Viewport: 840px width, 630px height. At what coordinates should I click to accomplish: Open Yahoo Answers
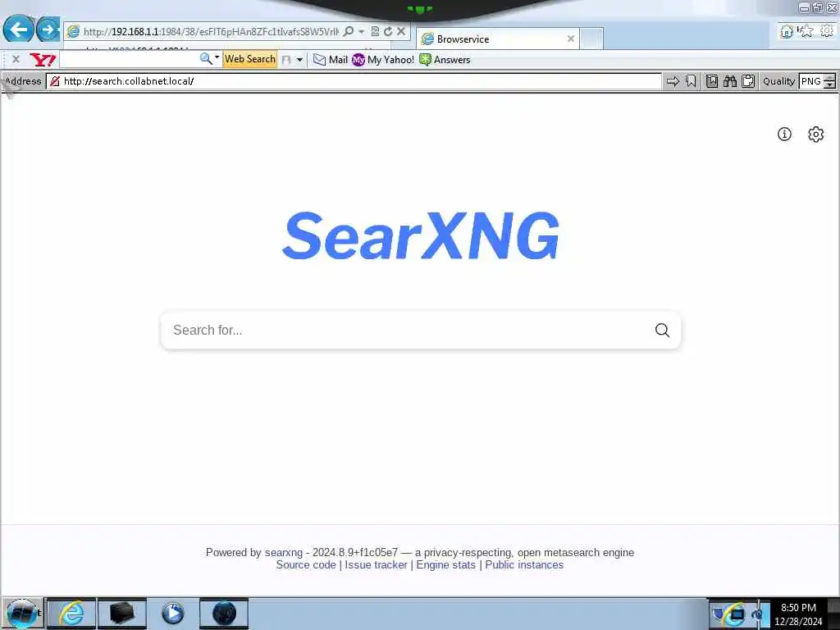pos(445,59)
